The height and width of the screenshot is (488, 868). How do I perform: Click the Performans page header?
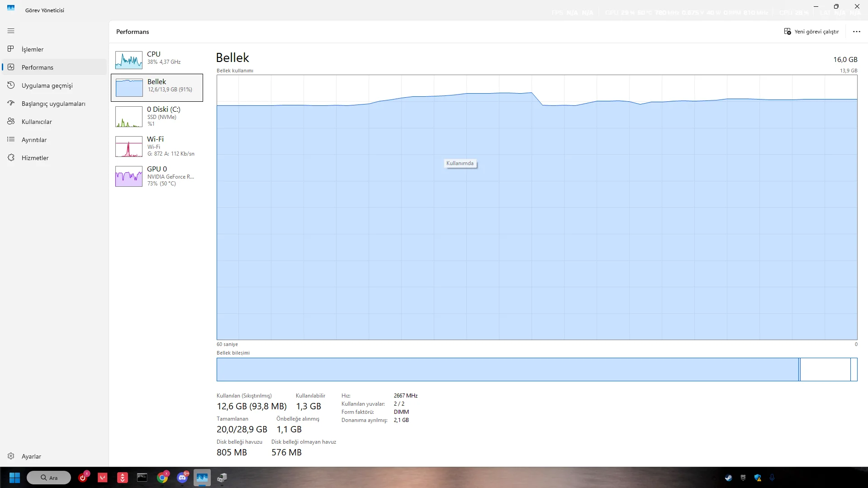pos(133,32)
